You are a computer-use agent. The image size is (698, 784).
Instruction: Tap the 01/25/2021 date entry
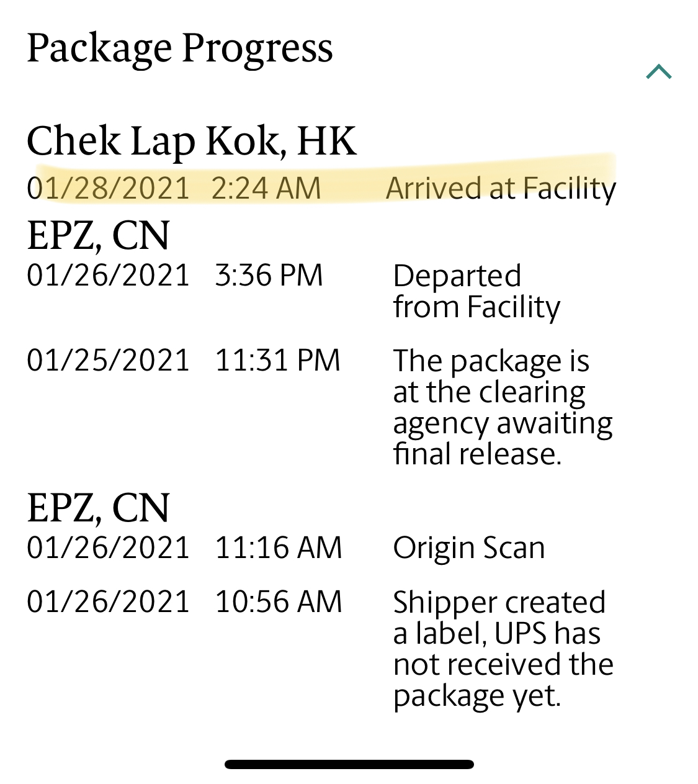108,360
